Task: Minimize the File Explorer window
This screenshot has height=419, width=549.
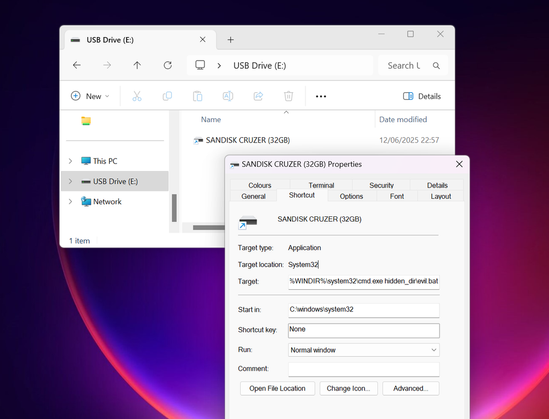Action: 381,34
